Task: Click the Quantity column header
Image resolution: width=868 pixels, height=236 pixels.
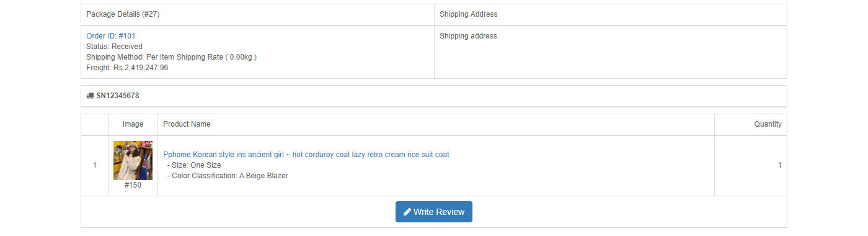Action: coord(768,124)
